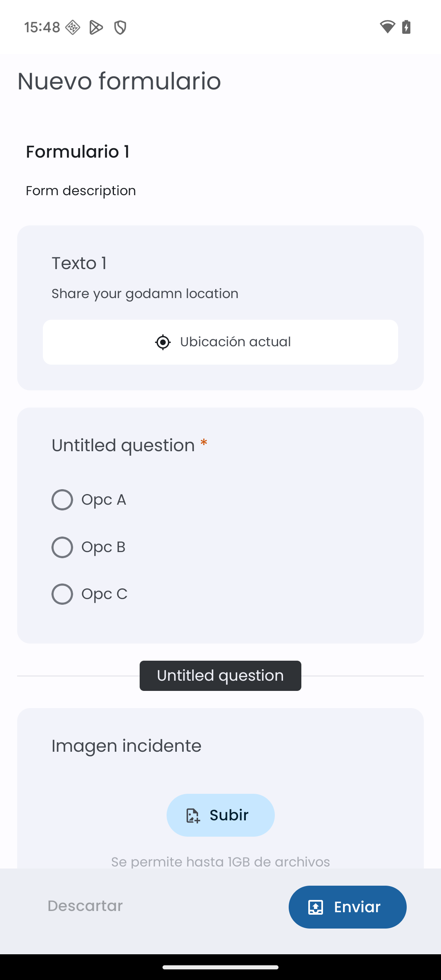Tap the Wi-Fi status icon

coord(387,27)
